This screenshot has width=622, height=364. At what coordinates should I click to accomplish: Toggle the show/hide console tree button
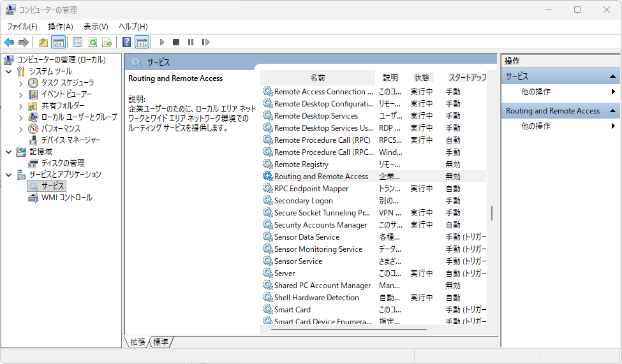pyautogui.click(x=58, y=42)
